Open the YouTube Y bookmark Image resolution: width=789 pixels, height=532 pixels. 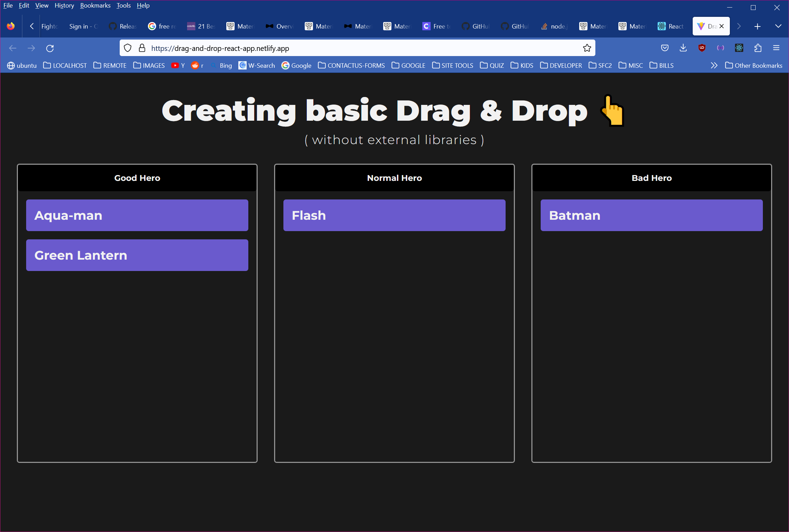coord(178,65)
